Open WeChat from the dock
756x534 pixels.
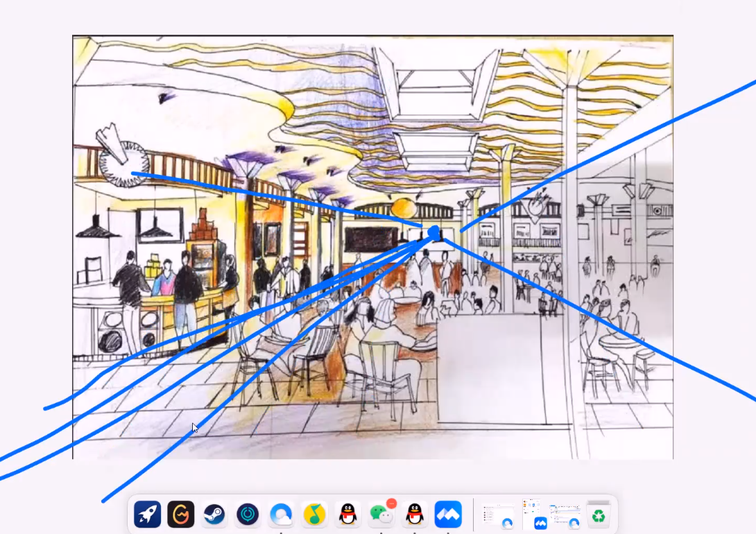click(x=381, y=515)
